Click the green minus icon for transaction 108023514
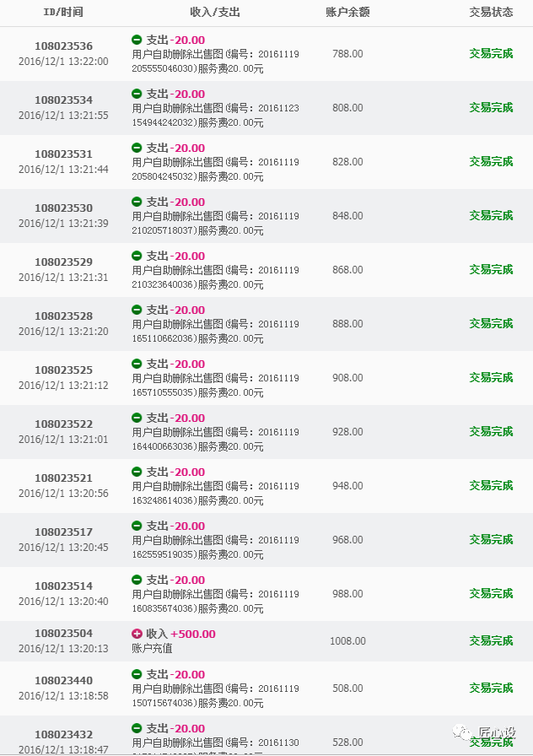 137,580
